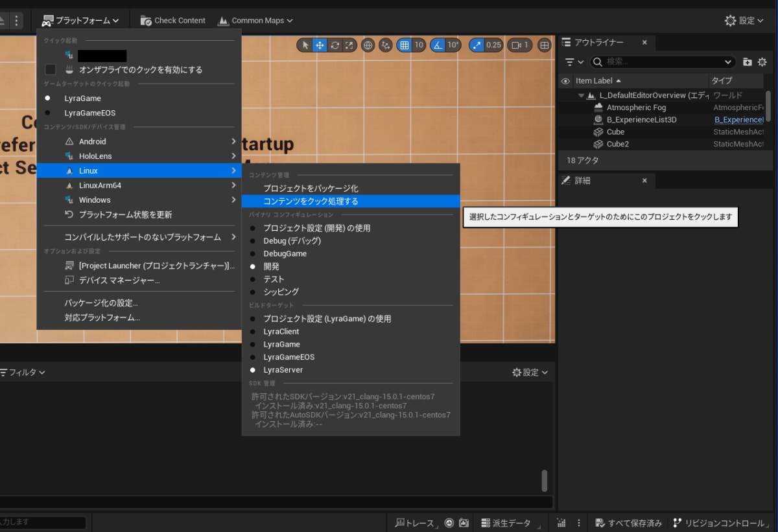Choose プロジェクトをパッケージ化 in Linux submenu

coord(351,188)
